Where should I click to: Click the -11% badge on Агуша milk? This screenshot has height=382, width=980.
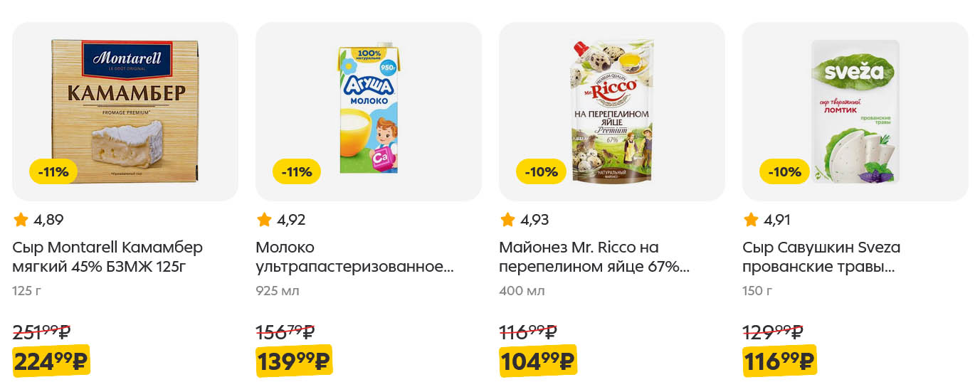coord(297,171)
